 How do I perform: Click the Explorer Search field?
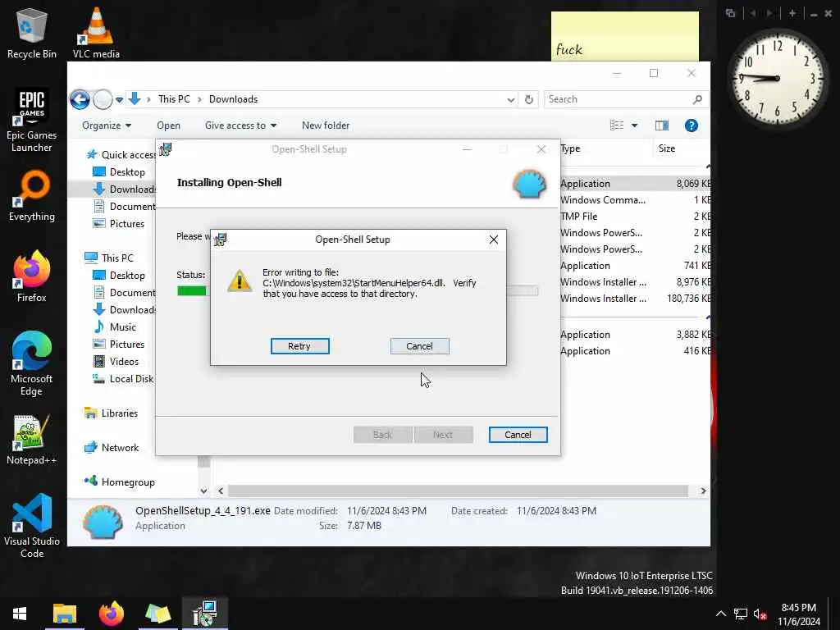[x=626, y=99]
